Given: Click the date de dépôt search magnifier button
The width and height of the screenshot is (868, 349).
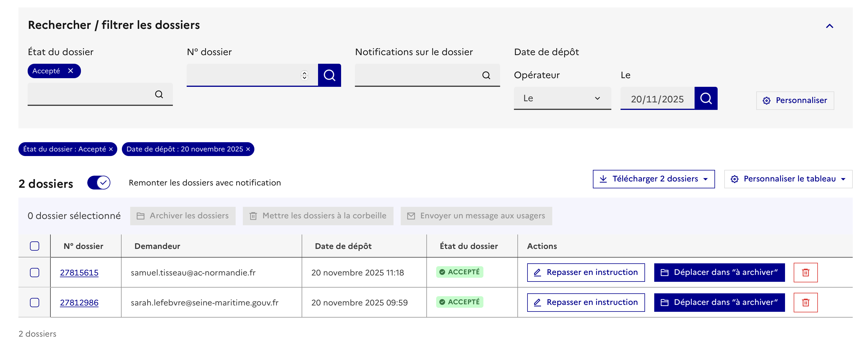Looking at the screenshot, I should (706, 98).
